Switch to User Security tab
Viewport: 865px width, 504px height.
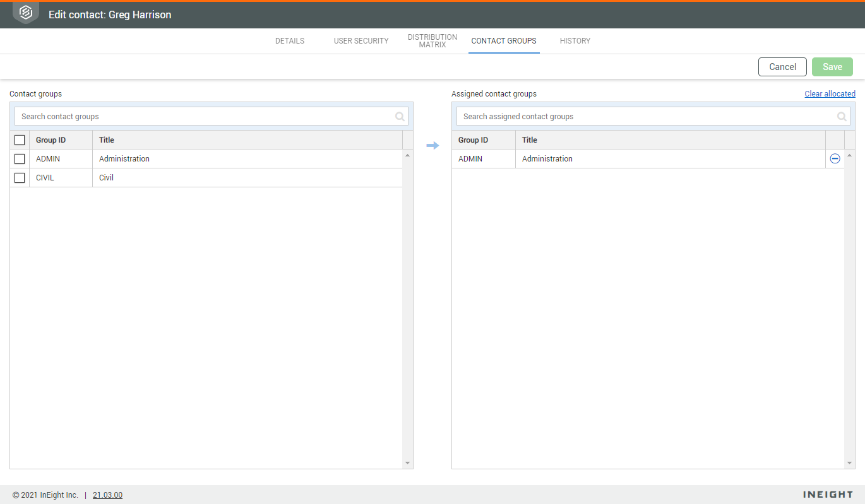(x=361, y=41)
